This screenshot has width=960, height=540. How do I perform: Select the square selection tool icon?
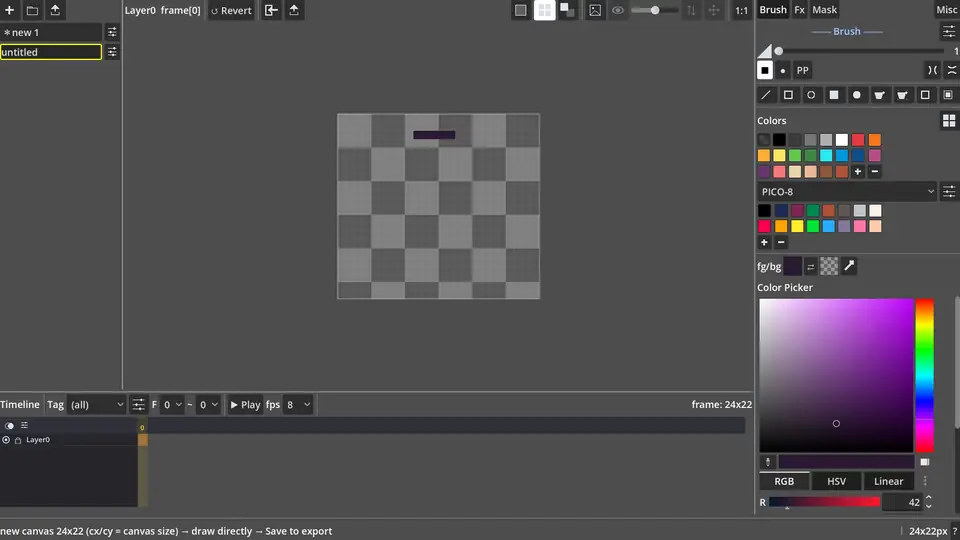coord(925,95)
